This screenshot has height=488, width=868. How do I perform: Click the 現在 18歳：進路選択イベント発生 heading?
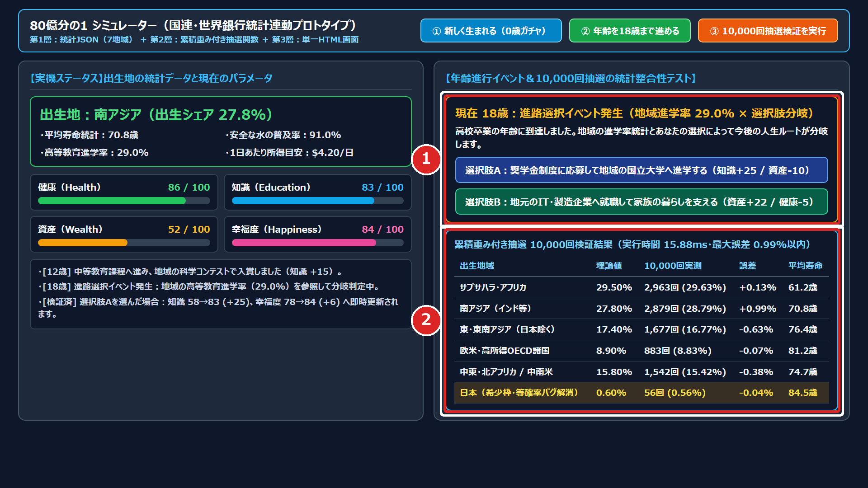634,113
